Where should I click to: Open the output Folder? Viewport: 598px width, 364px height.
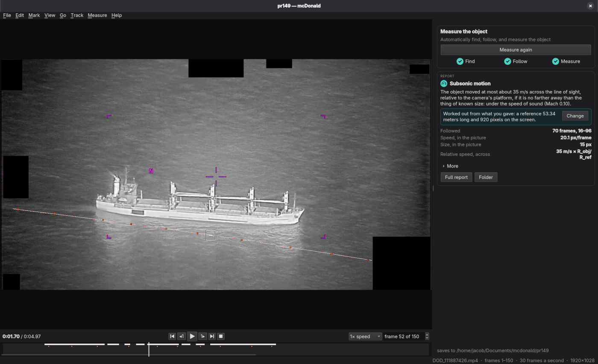point(486,177)
